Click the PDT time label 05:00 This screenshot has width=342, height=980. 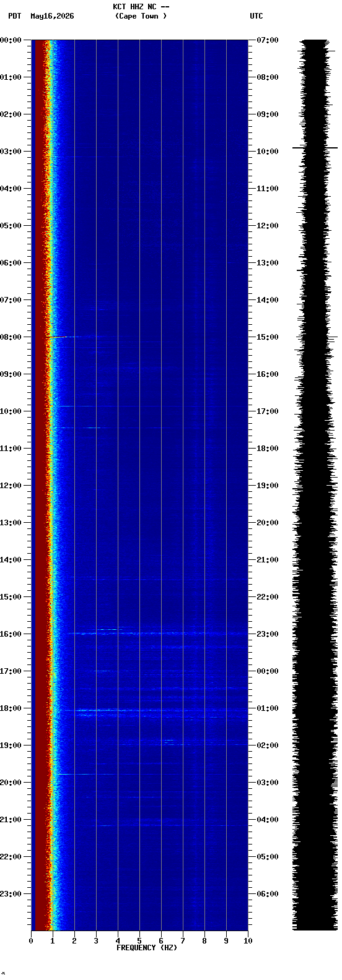(11, 226)
